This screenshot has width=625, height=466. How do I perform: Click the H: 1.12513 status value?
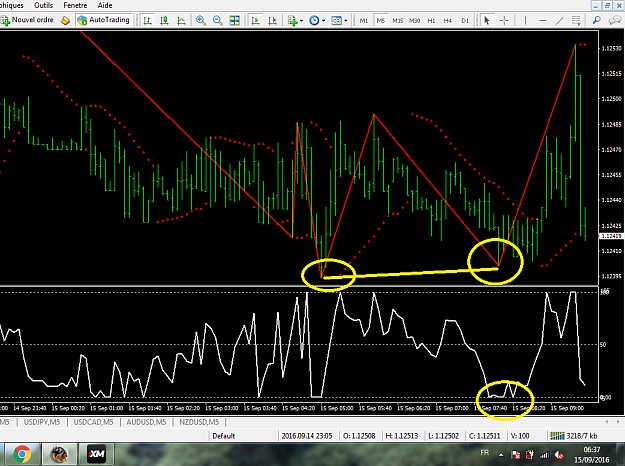pyautogui.click(x=402, y=436)
